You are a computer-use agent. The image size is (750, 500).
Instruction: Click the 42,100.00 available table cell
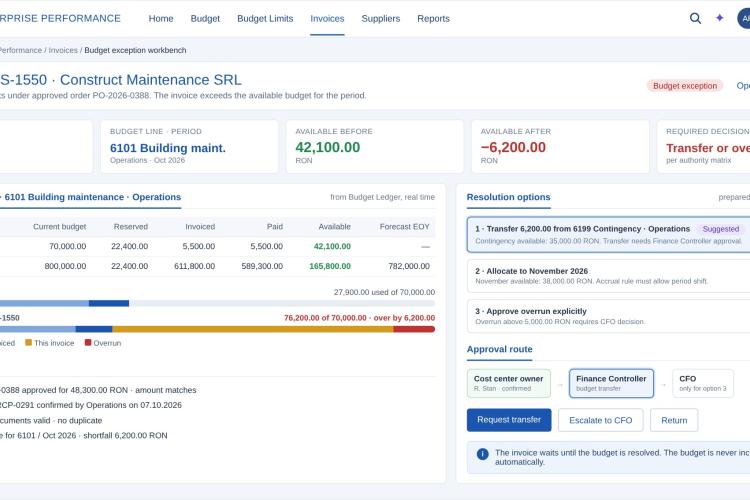point(332,246)
